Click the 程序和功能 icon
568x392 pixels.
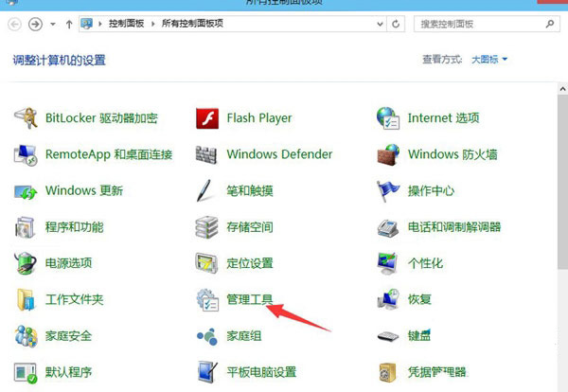tap(25, 227)
